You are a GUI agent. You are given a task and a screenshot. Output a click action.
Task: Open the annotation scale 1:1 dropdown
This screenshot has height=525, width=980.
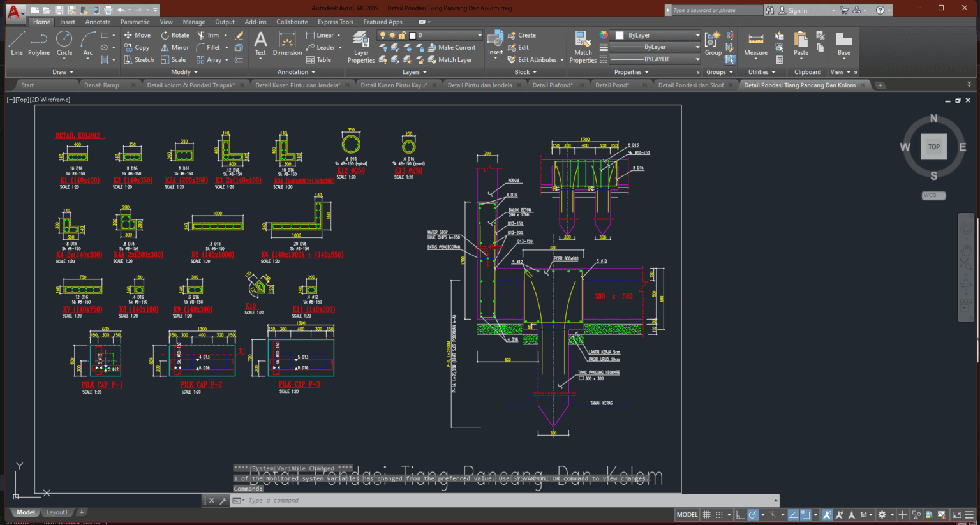(866, 515)
